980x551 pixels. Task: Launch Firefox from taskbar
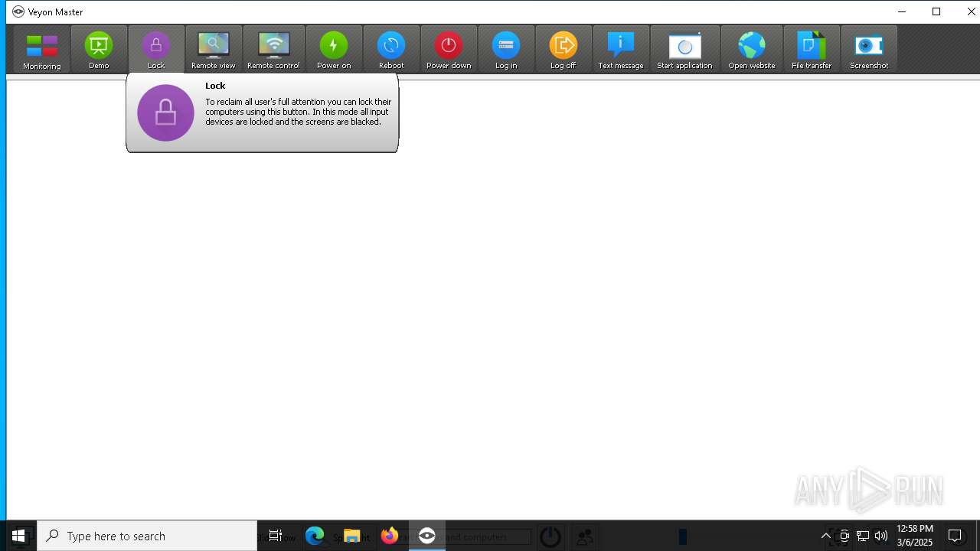click(390, 536)
